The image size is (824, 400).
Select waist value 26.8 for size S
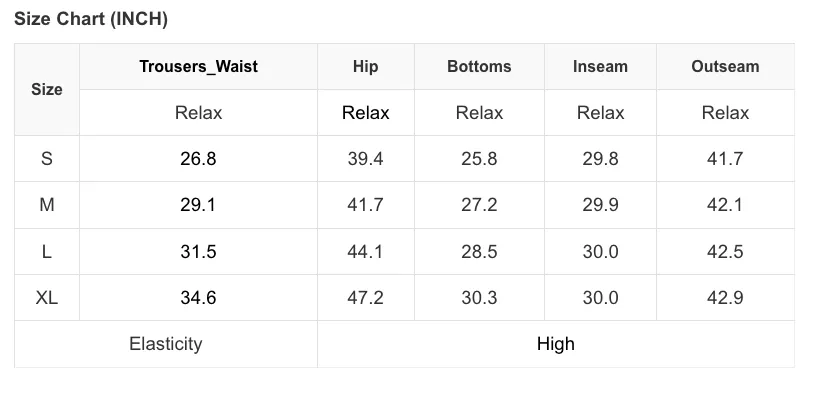[x=198, y=159]
